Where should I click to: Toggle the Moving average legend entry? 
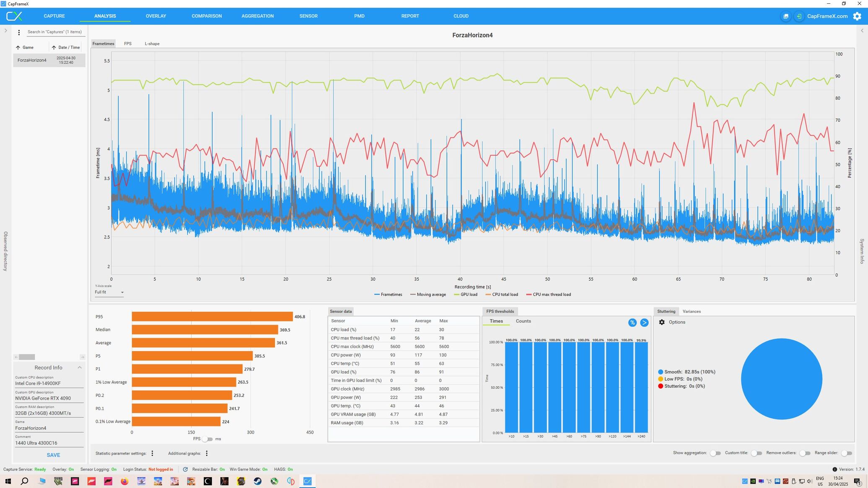428,294
